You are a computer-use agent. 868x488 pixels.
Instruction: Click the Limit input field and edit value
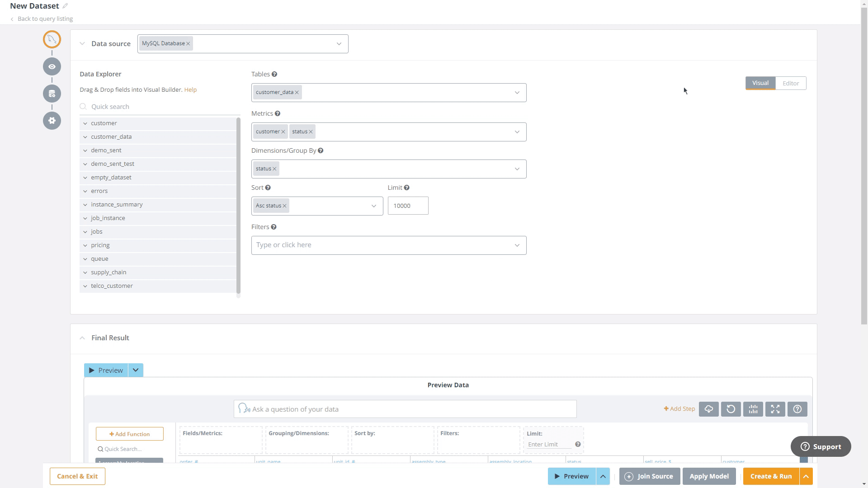click(x=408, y=205)
